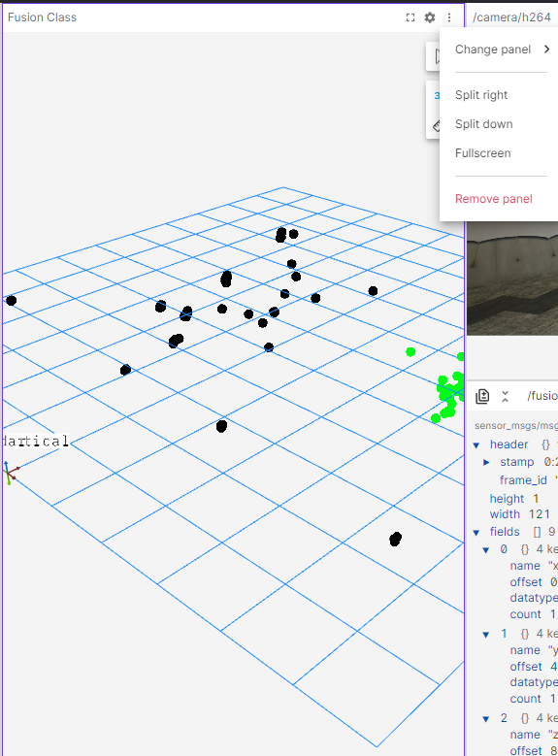
Task: Open the Fusion Class panel settings gear
Action: (x=430, y=17)
